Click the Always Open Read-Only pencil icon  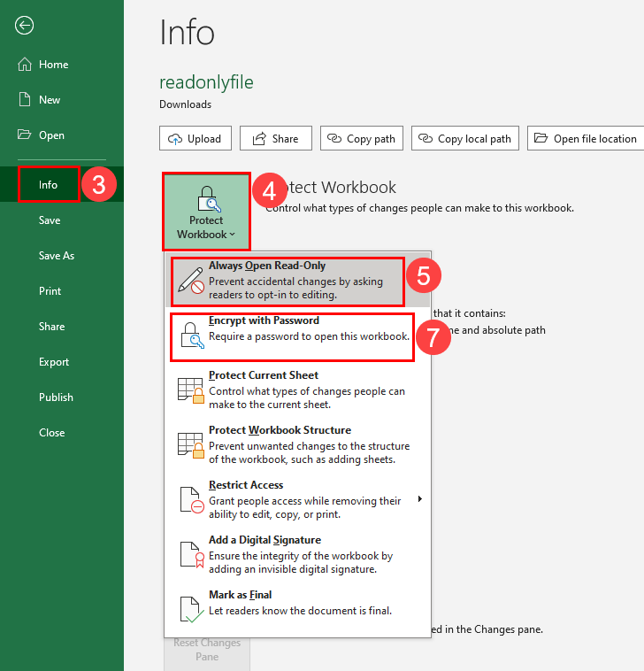click(191, 281)
